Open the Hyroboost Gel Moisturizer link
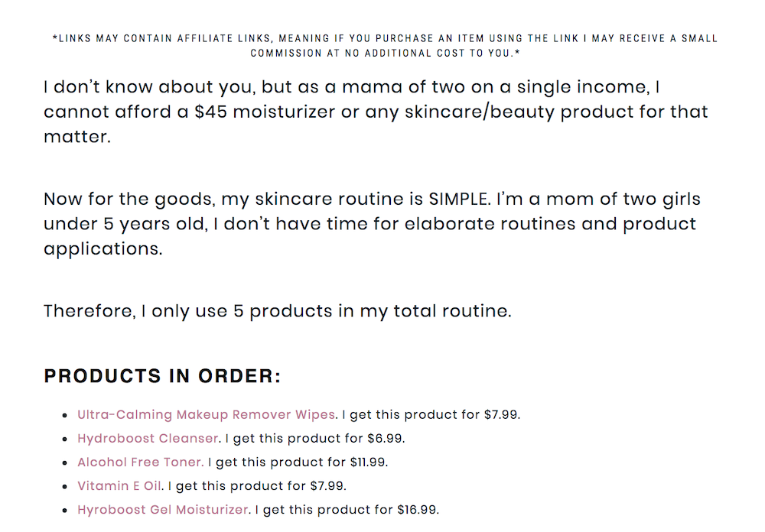Image resolution: width=765 pixels, height=532 pixels. (x=163, y=510)
